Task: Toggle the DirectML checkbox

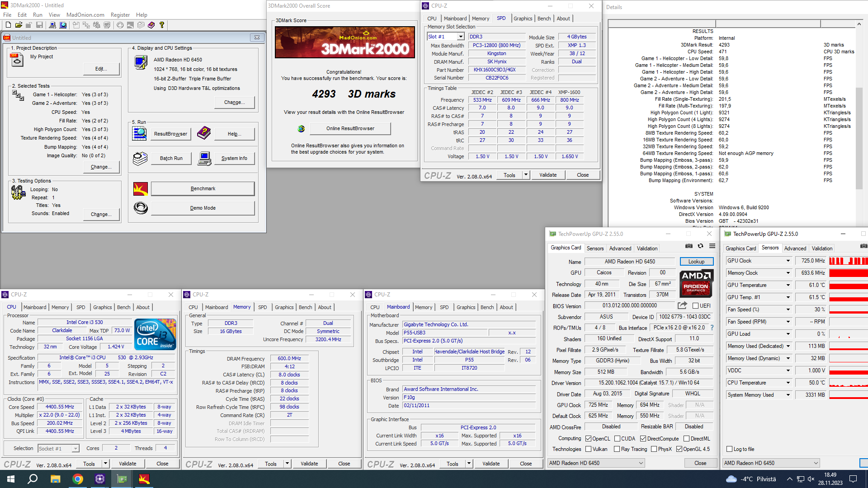Action: coord(686,439)
